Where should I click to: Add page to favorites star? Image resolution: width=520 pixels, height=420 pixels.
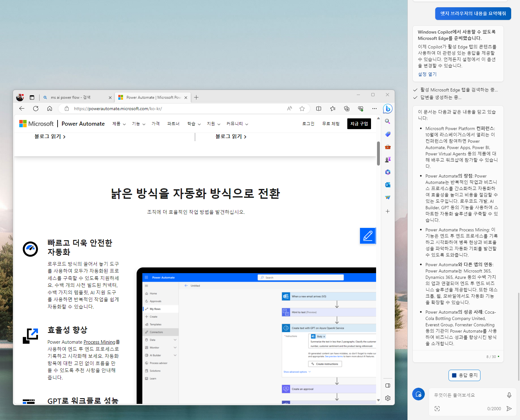(x=302, y=109)
